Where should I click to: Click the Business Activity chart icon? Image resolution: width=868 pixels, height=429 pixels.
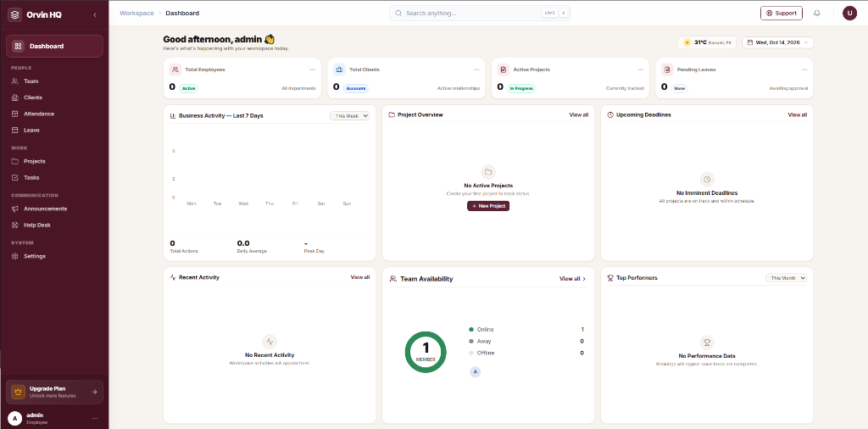173,115
